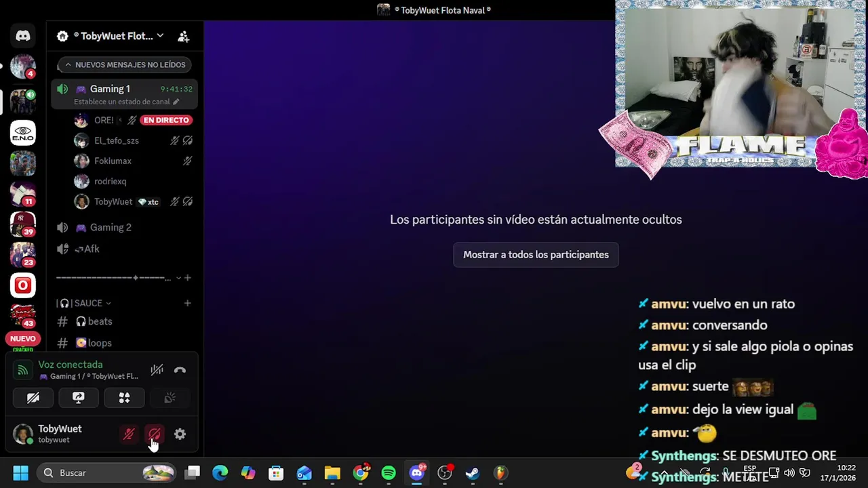Open the server icon with 39 badge
Image resolution: width=868 pixels, height=488 pixels.
tap(23, 224)
